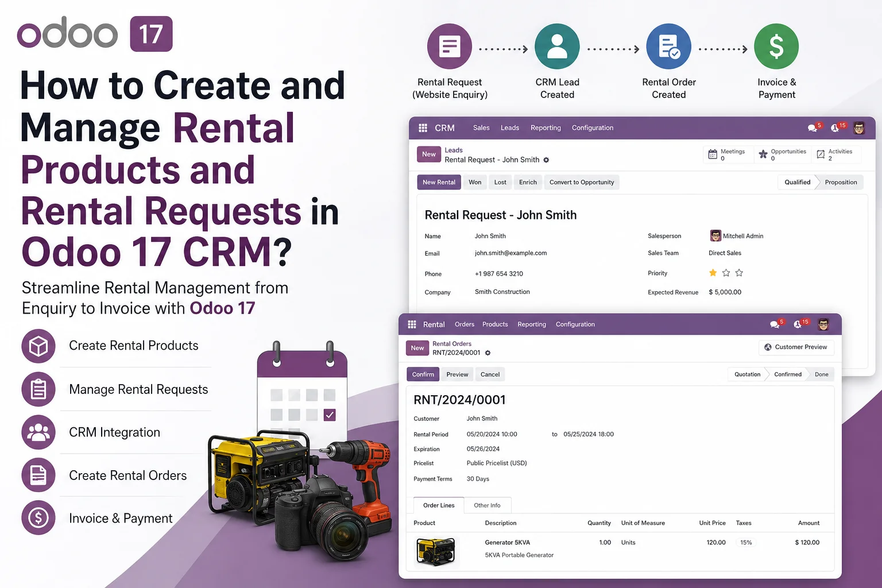The height and width of the screenshot is (588, 882).
Task: Click the 15% tax tag
Action: point(746,543)
